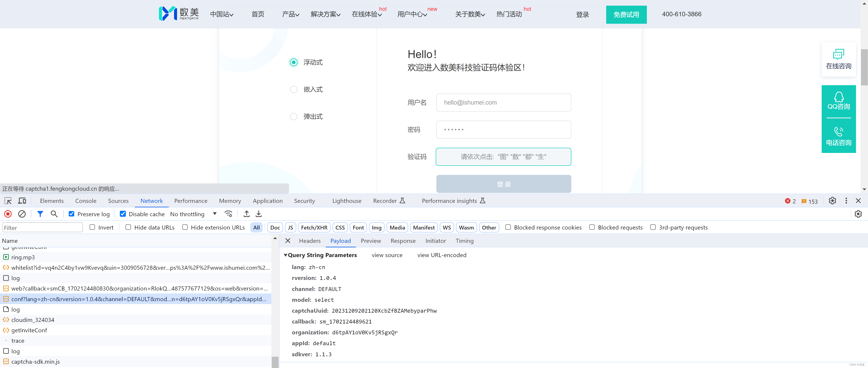
Task: Click the 数美 NEXTDATA logo
Action: (x=179, y=14)
